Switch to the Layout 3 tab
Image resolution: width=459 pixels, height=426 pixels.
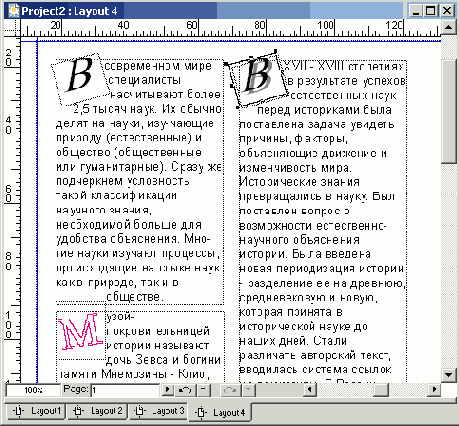tap(158, 411)
